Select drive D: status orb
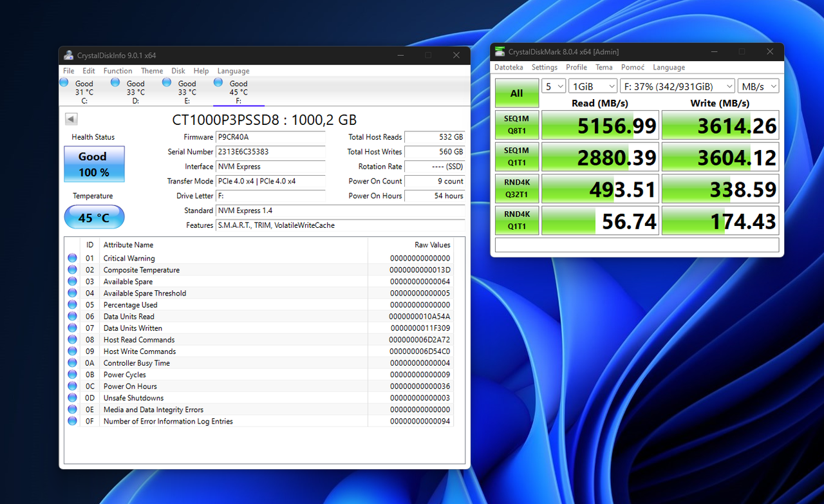 (115, 82)
